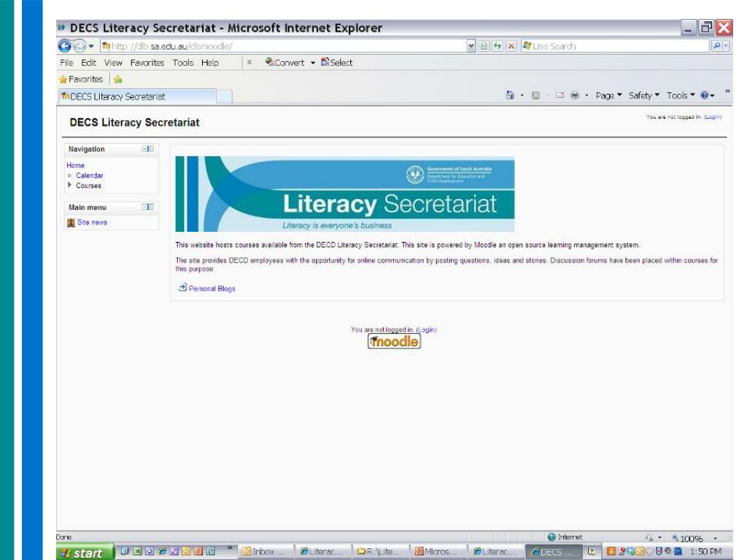This screenshot has height=560, width=747.
Task: Click the Site news forum icon
Action: 71,223
